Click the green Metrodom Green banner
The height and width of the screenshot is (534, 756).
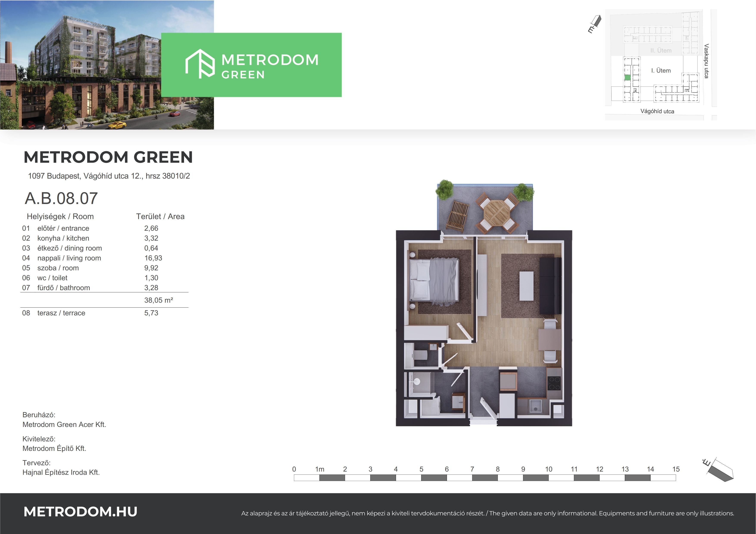251,65
